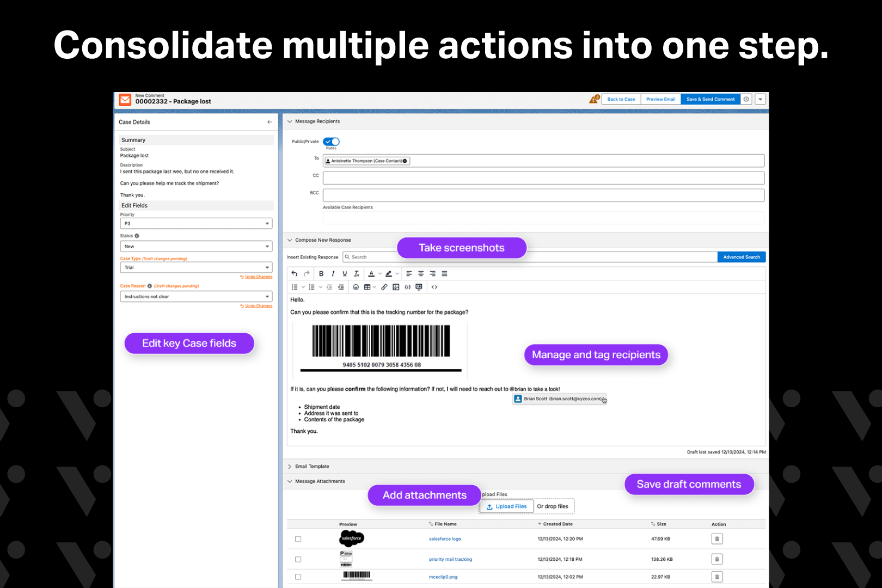The height and width of the screenshot is (588, 882).
Task: Insert a merge field with braces icon
Action: [407, 287]
